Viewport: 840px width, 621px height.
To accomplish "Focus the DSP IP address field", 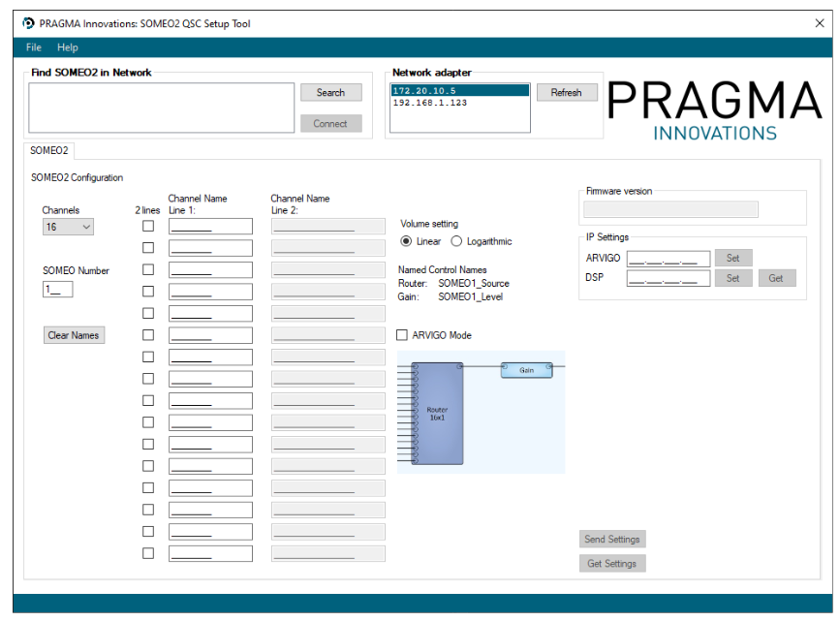I will click(x=669, y=278).
